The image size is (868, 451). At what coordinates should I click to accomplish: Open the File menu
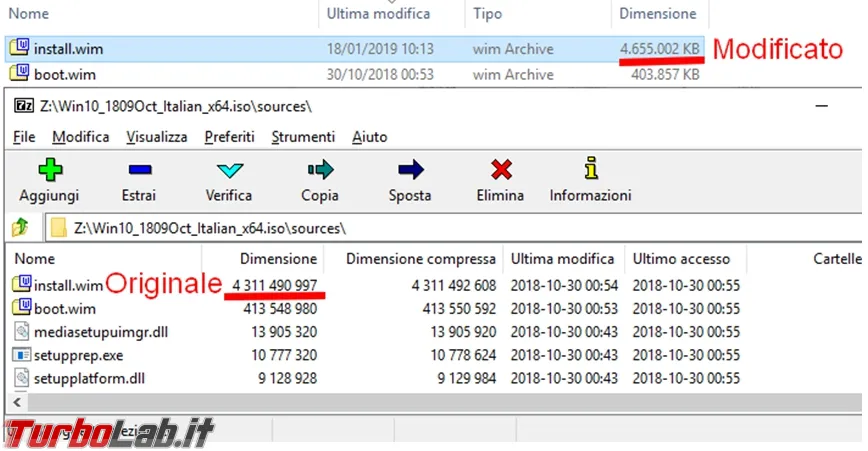pos(24,137)
